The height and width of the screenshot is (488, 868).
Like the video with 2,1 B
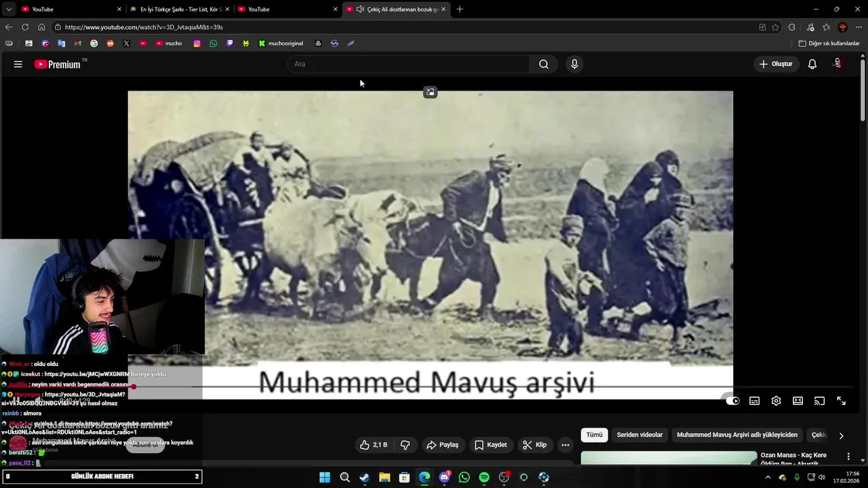tap(374, 445)
